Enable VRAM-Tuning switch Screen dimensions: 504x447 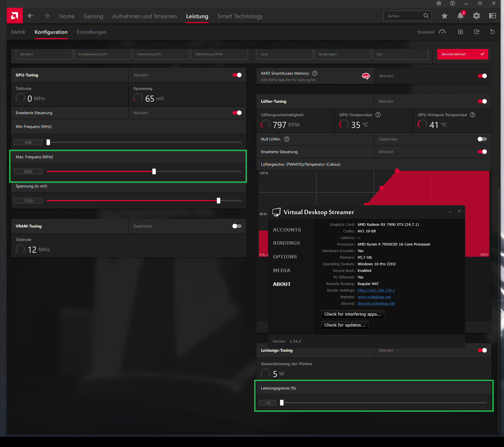coord(237,226)
